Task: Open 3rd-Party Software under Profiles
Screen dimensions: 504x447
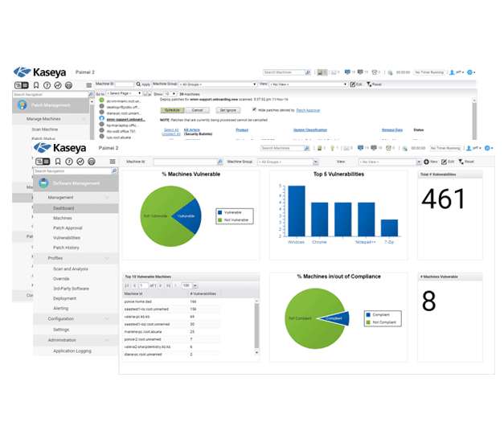Action: [x=71, y=289]
